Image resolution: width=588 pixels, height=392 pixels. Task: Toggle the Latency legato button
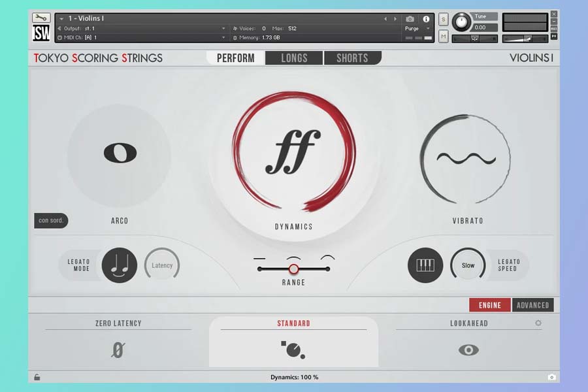click(x=162, y=265)
